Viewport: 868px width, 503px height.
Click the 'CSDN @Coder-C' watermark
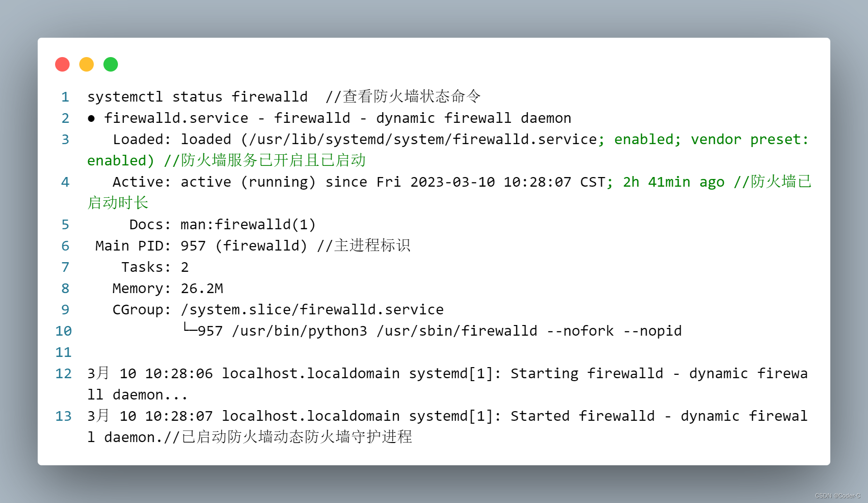[838, 496]
